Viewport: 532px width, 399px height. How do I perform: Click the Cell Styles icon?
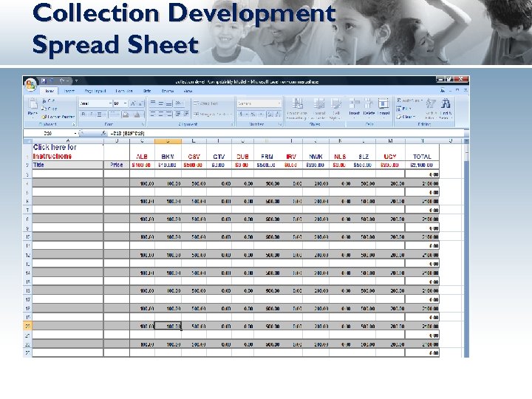pyautogui.click(x=336, y=103)
